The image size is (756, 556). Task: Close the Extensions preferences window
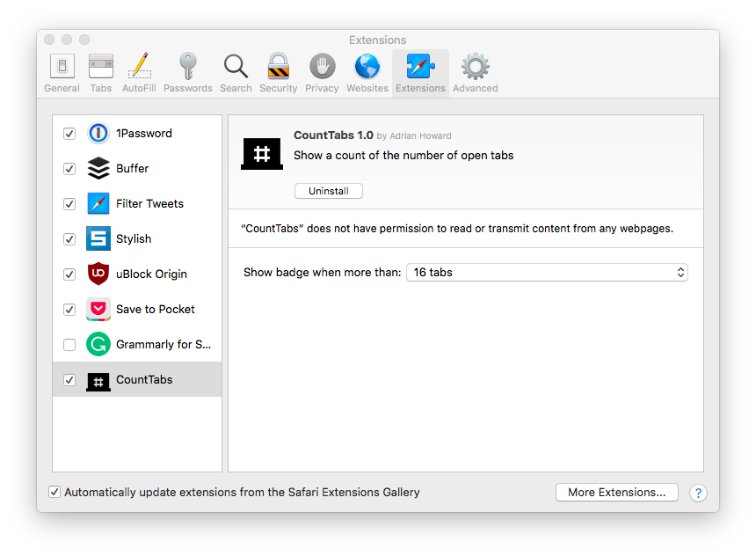tap(49, 40)
